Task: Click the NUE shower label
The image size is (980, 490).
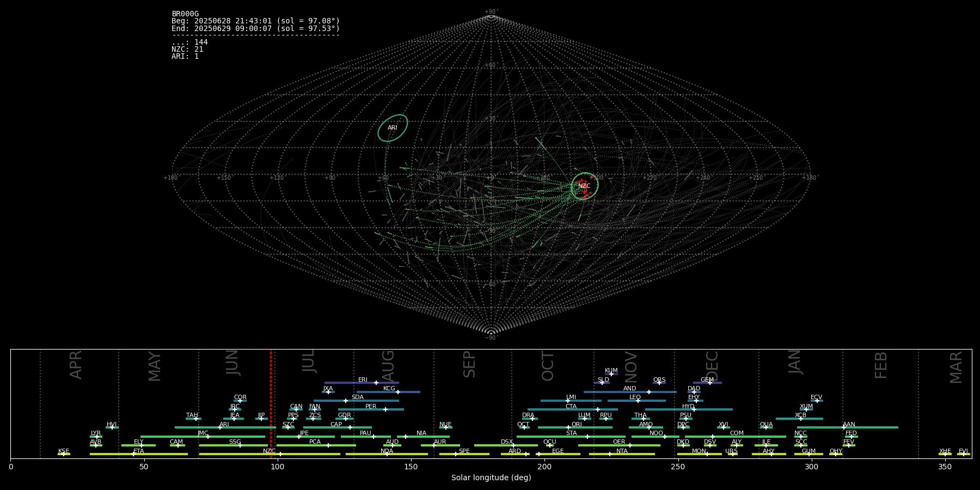Action: point(445,425)
